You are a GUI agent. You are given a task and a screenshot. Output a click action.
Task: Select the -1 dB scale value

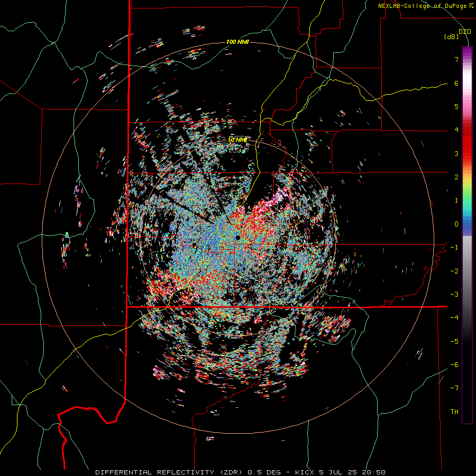coord(454,248)
